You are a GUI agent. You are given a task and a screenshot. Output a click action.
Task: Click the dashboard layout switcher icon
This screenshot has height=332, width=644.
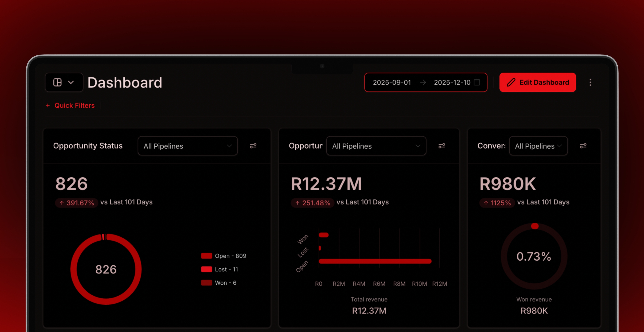point(58,82)
